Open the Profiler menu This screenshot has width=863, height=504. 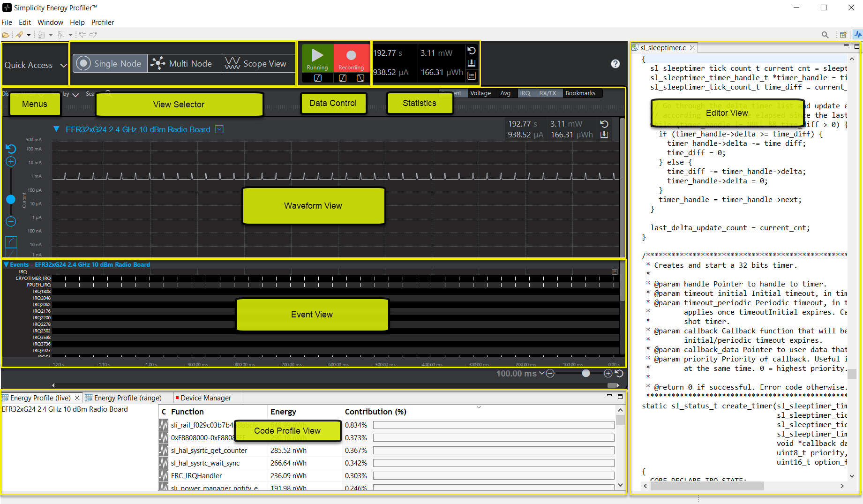click(x=102, y=22)
